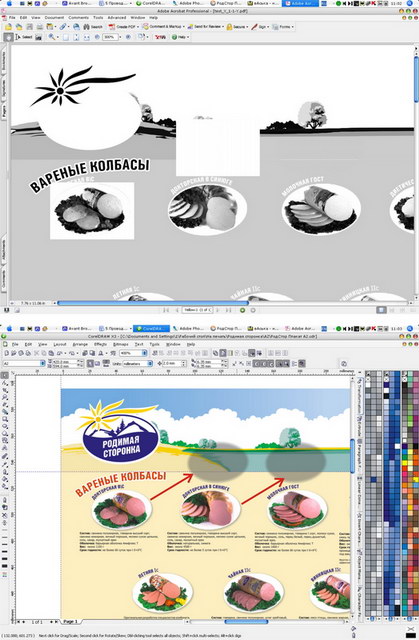
Task: Open the Pages navigation tab in Acrobat
Action: [4, 111]
